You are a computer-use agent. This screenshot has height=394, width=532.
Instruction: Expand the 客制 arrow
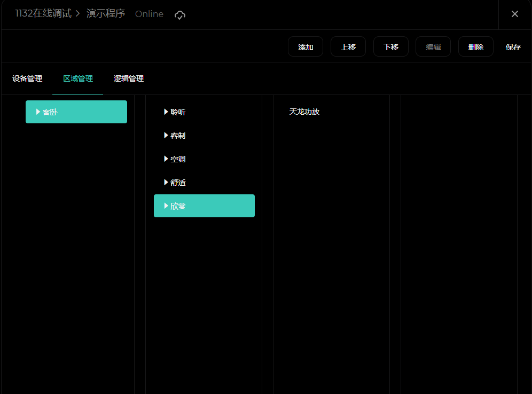coord(166,135)
